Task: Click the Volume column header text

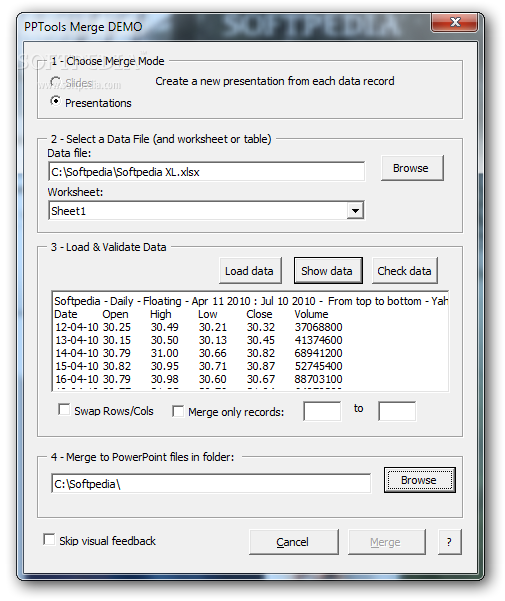Action: [311, 314]
